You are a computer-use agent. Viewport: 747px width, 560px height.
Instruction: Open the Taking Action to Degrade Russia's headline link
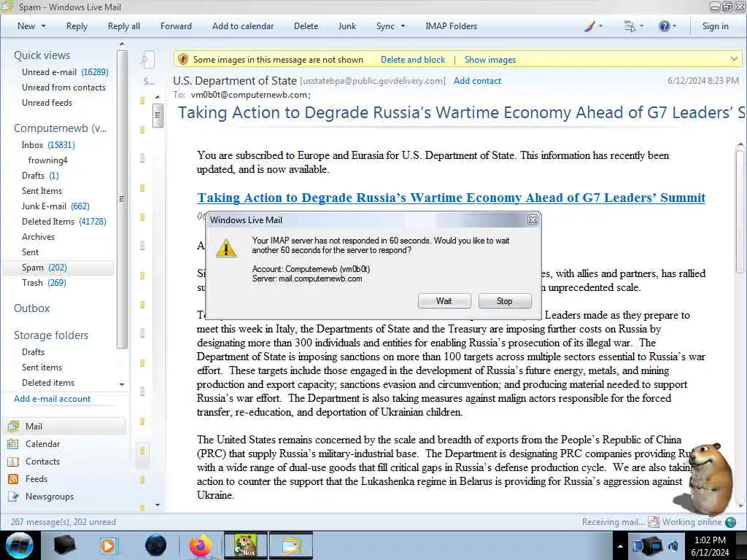[451, 198]
